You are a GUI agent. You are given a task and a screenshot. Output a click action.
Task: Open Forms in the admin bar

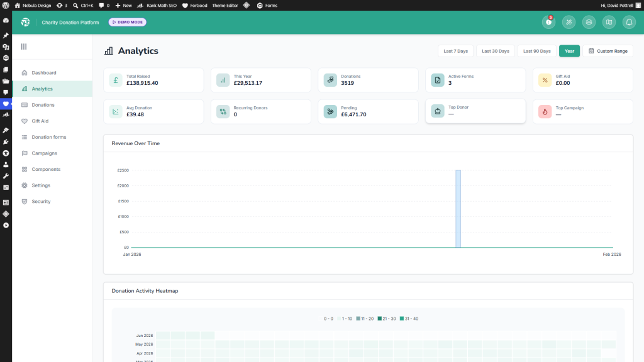pos(267,5)
